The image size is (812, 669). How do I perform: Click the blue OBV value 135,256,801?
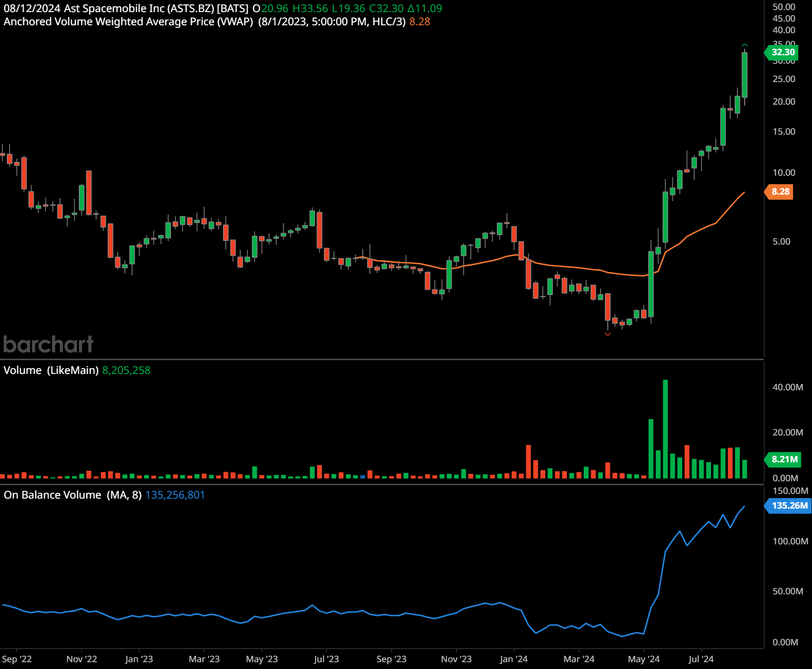tap(175, 495)
